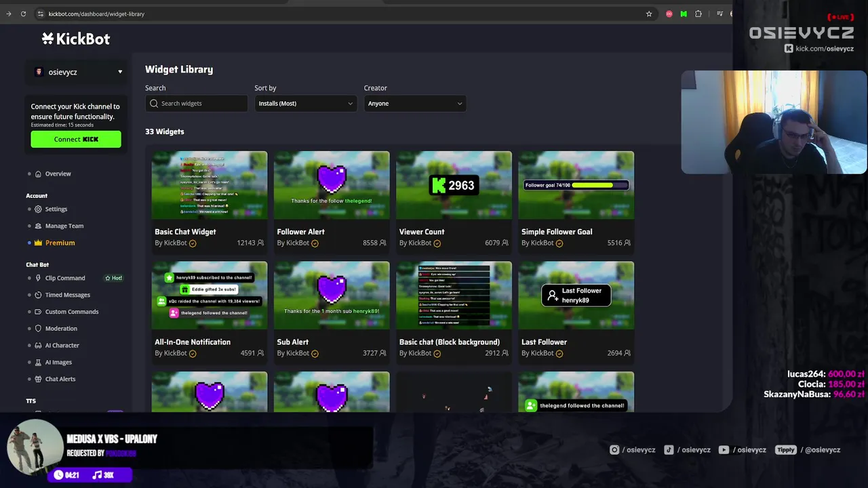Screen dimensions: 868x488
Task: Click the Connect KICK button
Action: point(76,139)
